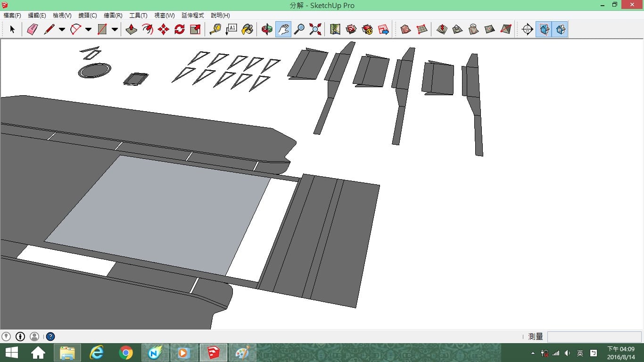Select the Rectangle shape tool
The height and width of the screenshot is (362, 644).
click(102, 29)
